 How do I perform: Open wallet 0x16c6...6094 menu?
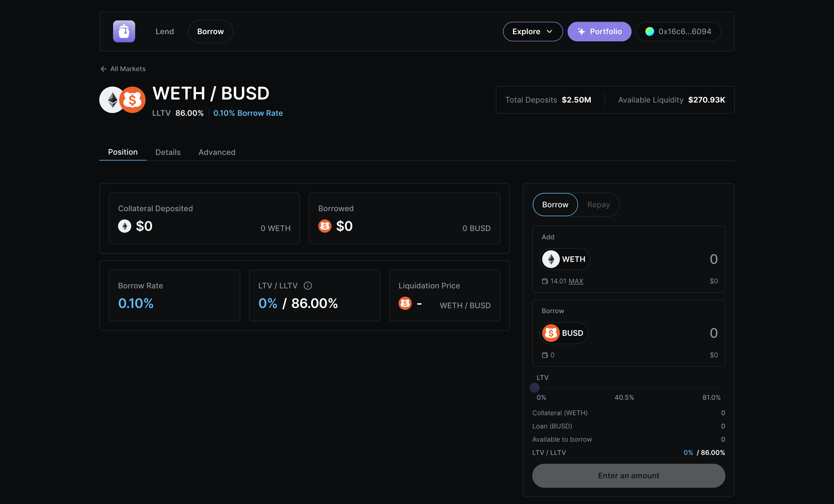pos(678,31)
